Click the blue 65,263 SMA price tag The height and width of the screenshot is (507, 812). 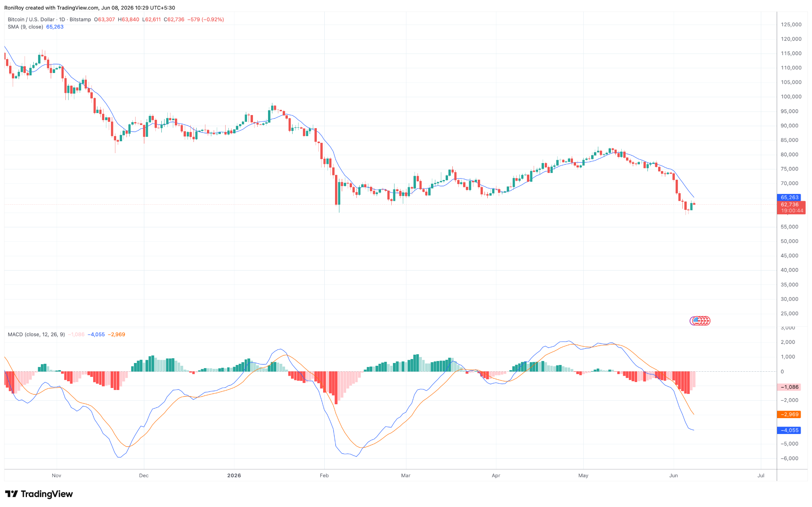pos(789,198)
